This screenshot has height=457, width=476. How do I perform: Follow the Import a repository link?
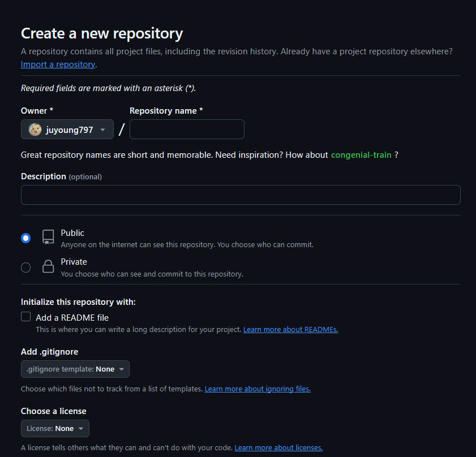tap(58, 64)
